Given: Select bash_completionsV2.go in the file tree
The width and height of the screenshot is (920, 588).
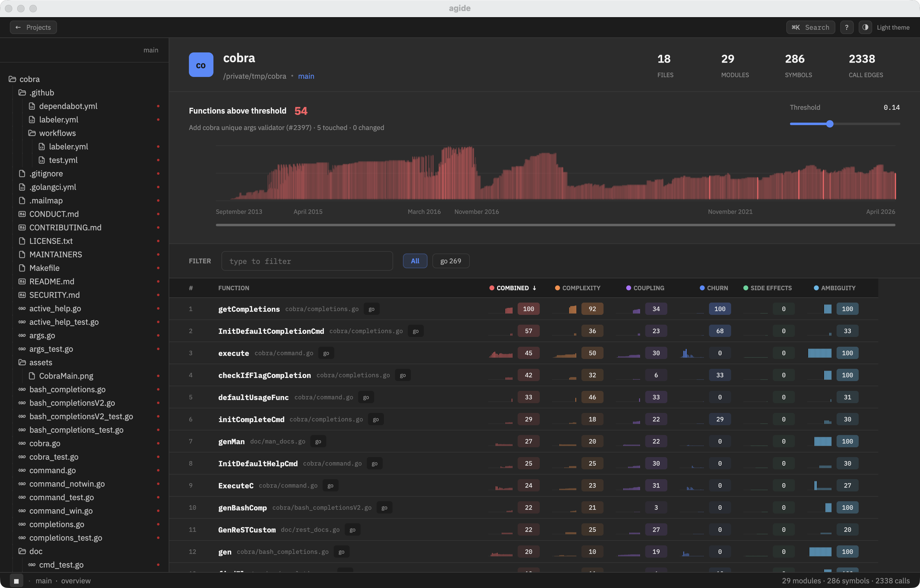Looking at the screenshot, I should pos(72,403).
